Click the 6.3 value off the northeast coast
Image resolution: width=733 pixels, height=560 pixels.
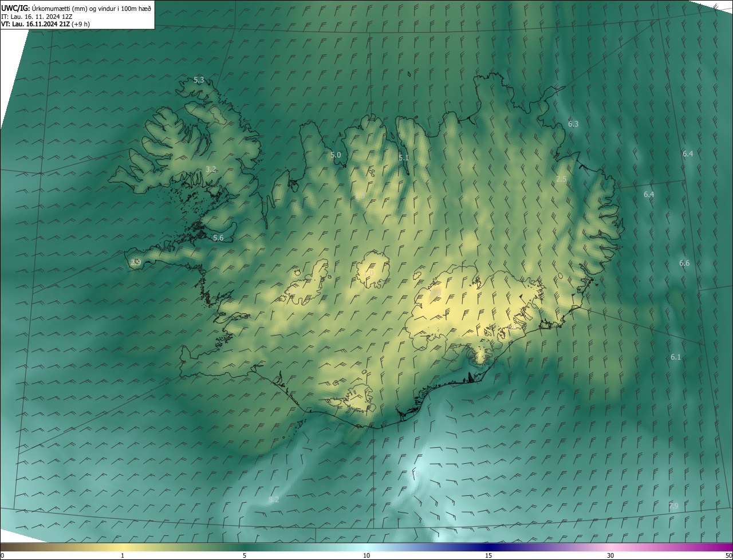coord(573,124)
